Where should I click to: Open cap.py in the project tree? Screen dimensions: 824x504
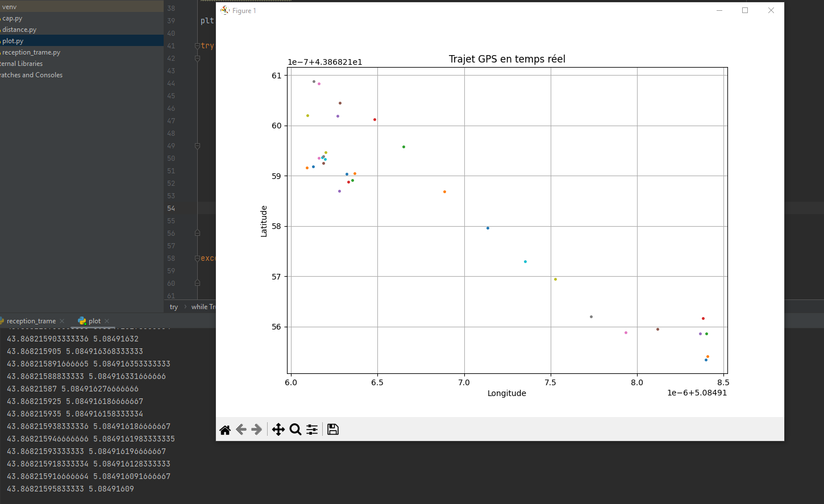point(12,18)
